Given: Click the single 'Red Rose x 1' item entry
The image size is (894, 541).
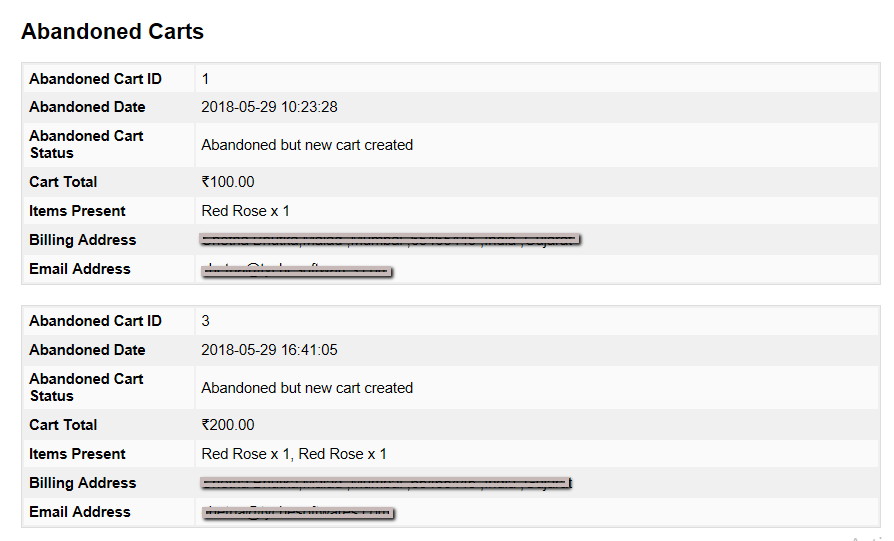Looking at the screenshot, I should coord(243,211).
